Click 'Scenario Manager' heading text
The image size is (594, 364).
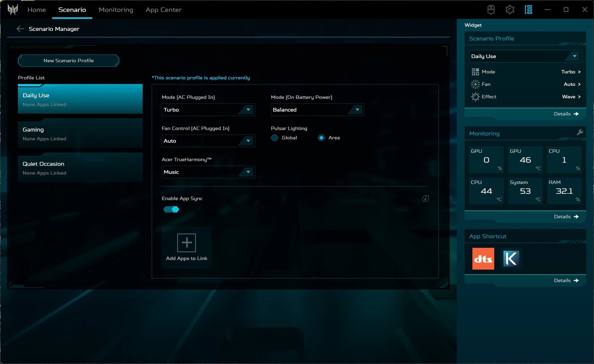[x=54, y=29]
